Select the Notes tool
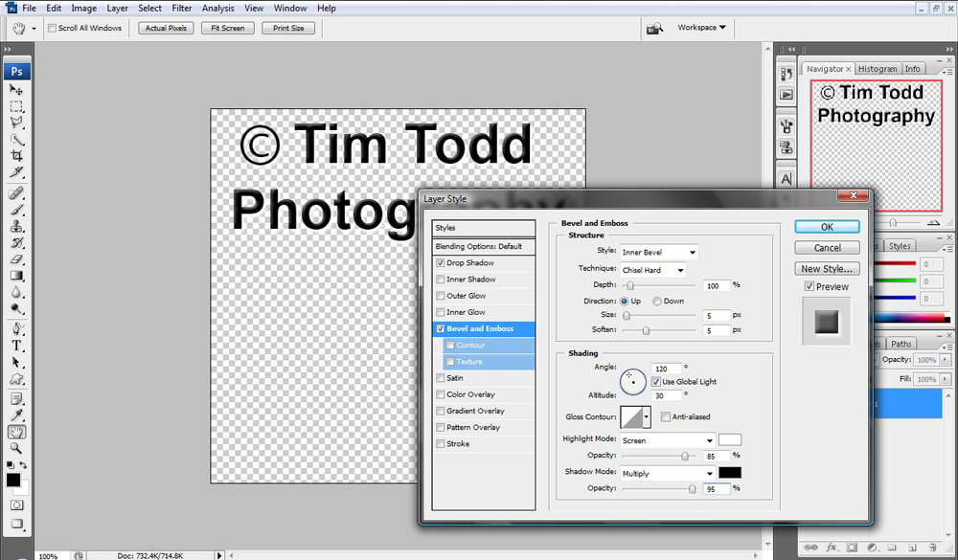This screenshot has height=560, width=958. [x=16, y=399]
